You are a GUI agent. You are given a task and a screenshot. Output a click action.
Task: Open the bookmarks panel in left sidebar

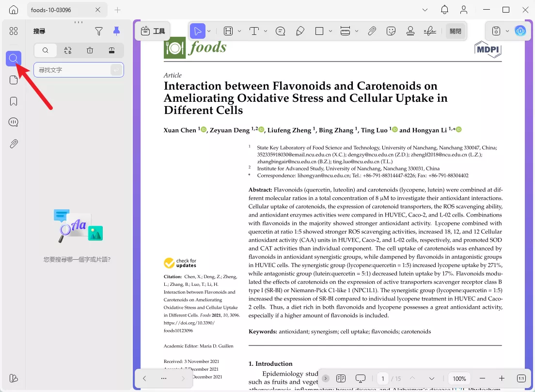[x=14, y=101]
